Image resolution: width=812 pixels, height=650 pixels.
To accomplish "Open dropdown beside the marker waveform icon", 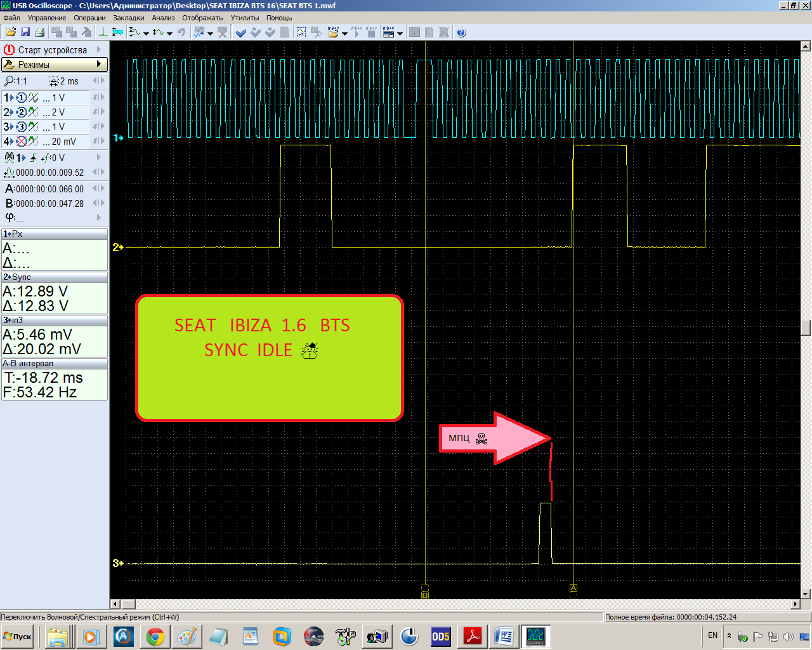I will (147, 33).
